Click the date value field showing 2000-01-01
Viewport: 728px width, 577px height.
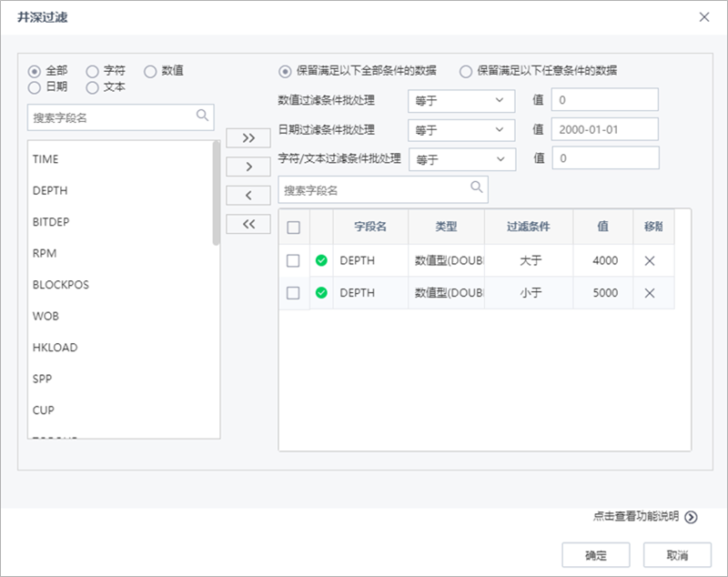(x=604, y=129)
